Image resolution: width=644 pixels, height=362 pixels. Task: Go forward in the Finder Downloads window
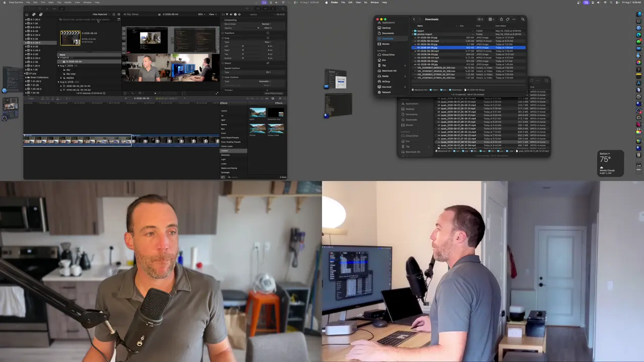420,20
